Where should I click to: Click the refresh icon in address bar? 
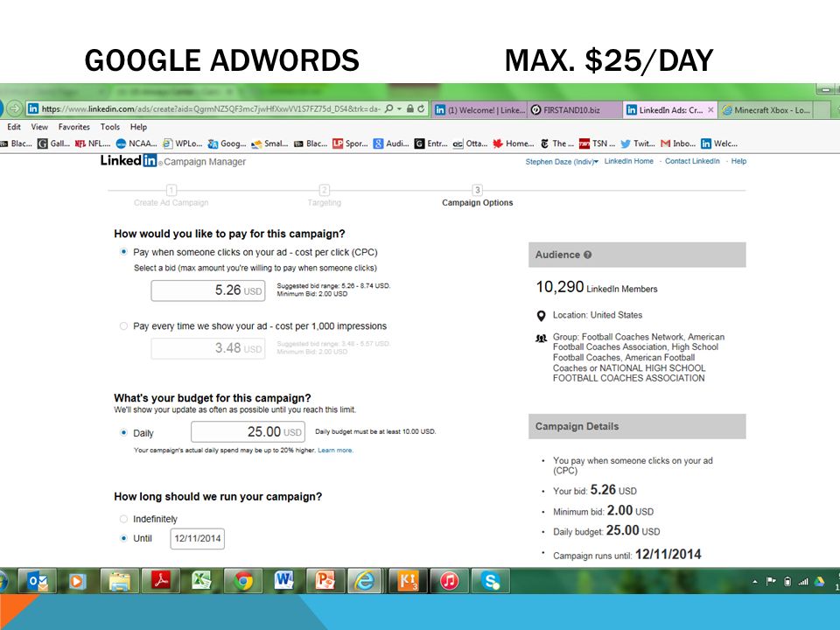pyautogui.click(x=421, y=108)
